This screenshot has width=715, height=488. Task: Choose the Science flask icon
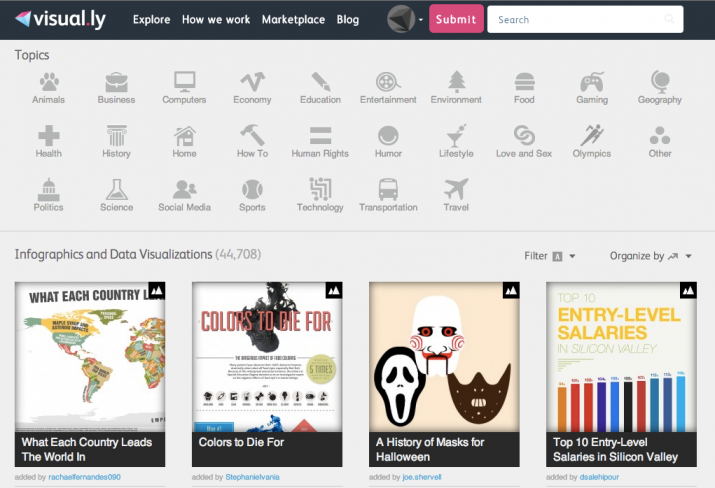coord(116,189)
